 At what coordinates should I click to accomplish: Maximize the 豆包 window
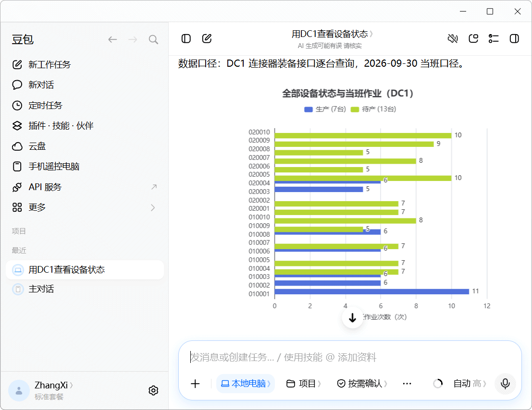pos(490,12)
